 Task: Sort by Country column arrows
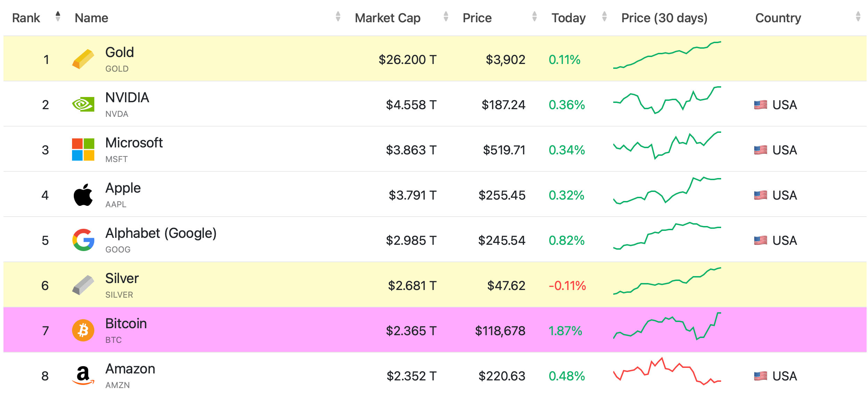point(858,16)
